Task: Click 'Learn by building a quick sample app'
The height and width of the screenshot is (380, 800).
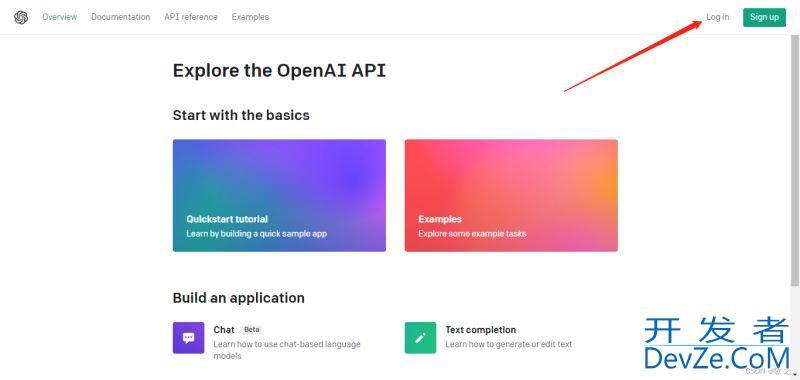Action: 257,234
